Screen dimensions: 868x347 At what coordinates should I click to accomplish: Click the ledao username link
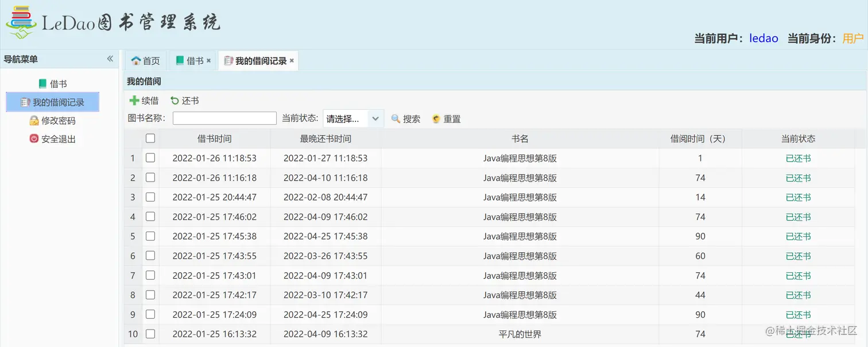(x=764, y=38)
